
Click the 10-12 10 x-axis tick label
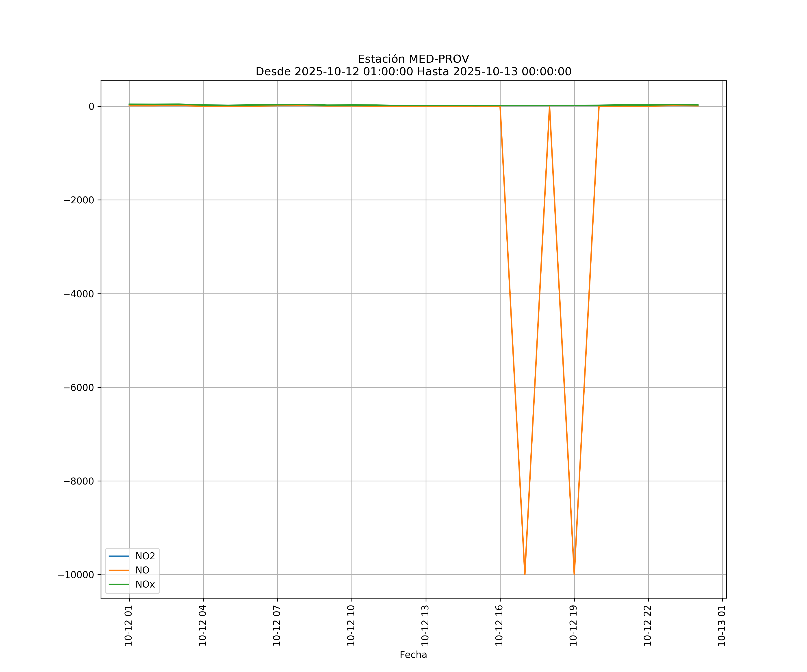(351, 625)
